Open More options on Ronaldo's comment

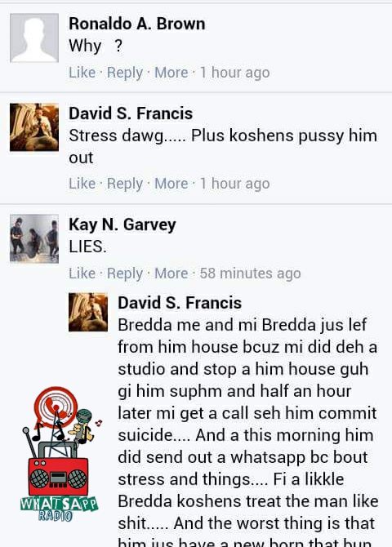(171, 73)
